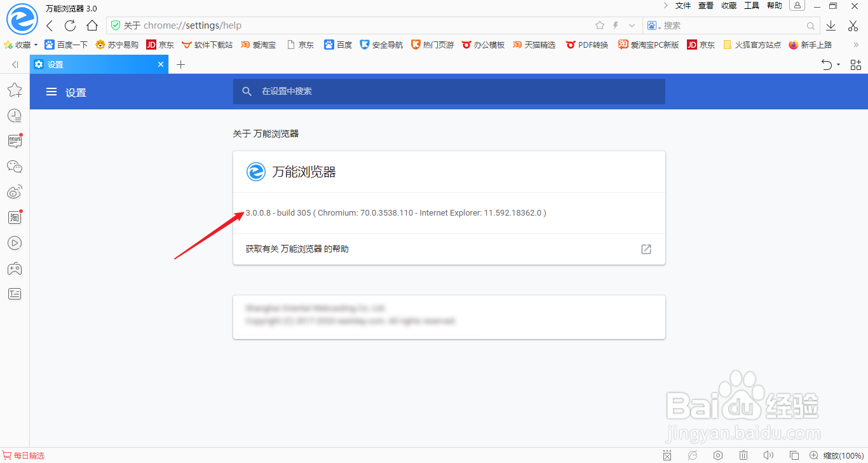Open 每日精选 in the status bar
Viewport: 868px width, 463px height.
24,455
